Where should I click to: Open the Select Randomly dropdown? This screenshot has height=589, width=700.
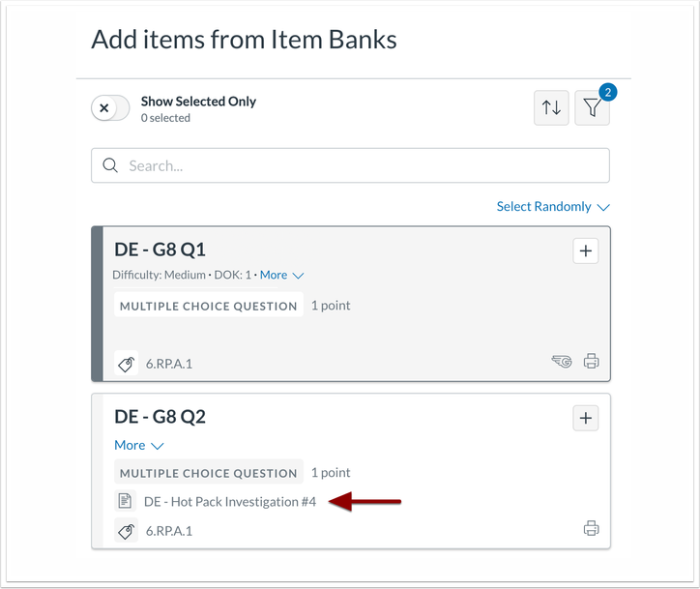click(x=553, y=206)
